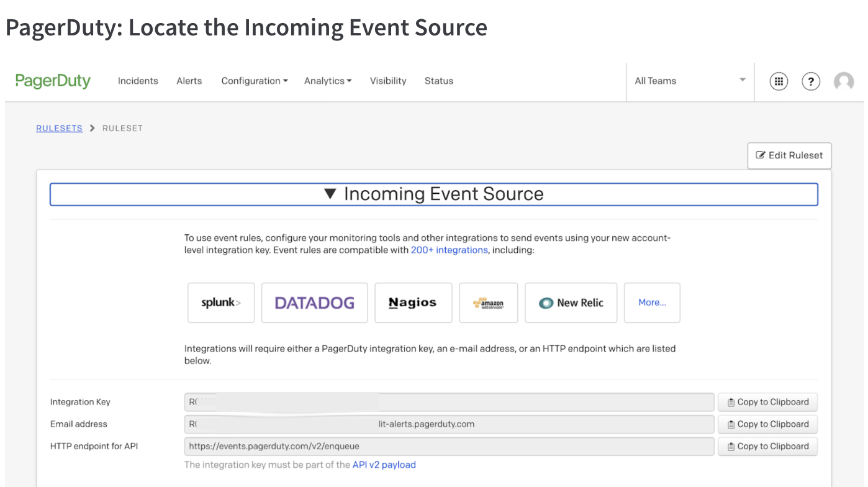Click the PagerDuty logo
This screenshot has height=487, width=868.
coord(53,81)
